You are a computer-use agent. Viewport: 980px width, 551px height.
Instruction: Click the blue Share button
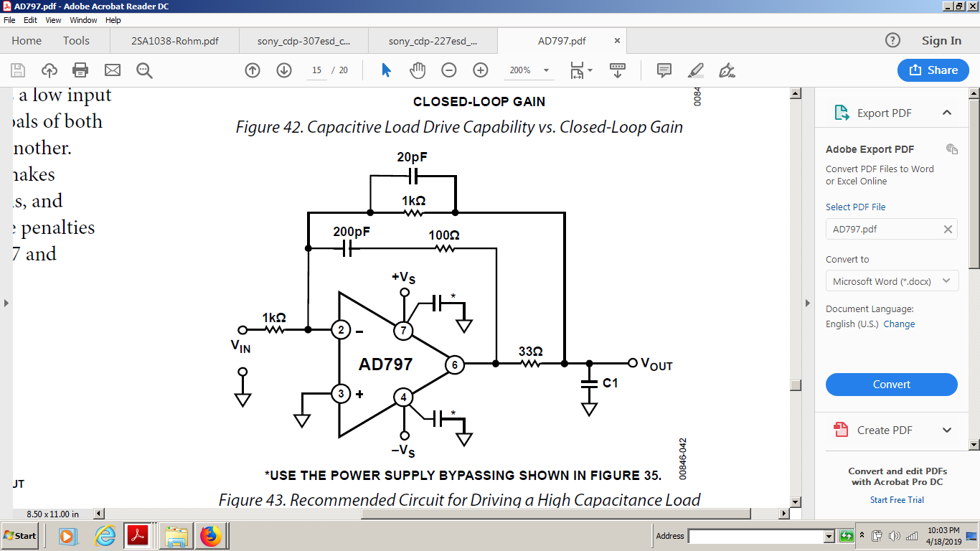click(933, 70)
